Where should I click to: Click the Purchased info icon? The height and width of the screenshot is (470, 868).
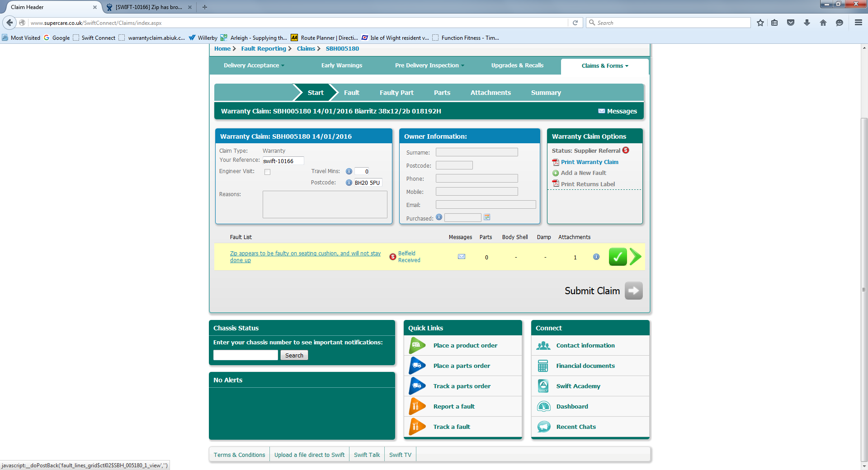(439, 217)
